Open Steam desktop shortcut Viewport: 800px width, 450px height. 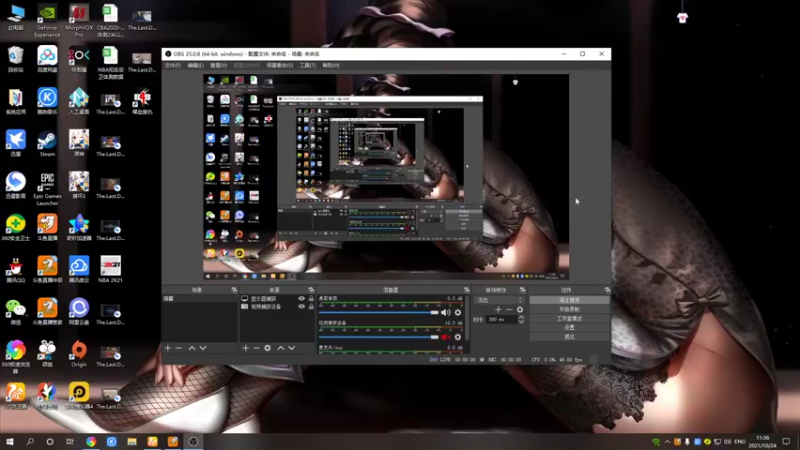click(47, 143)
